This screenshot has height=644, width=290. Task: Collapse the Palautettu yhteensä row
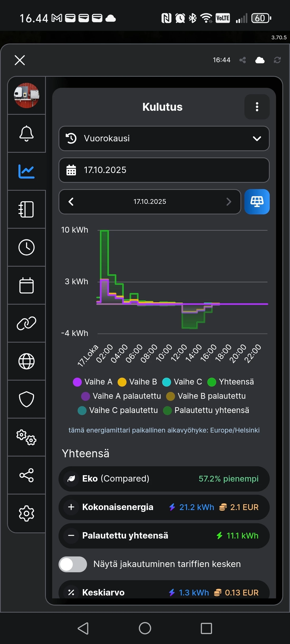click(71, 536)
